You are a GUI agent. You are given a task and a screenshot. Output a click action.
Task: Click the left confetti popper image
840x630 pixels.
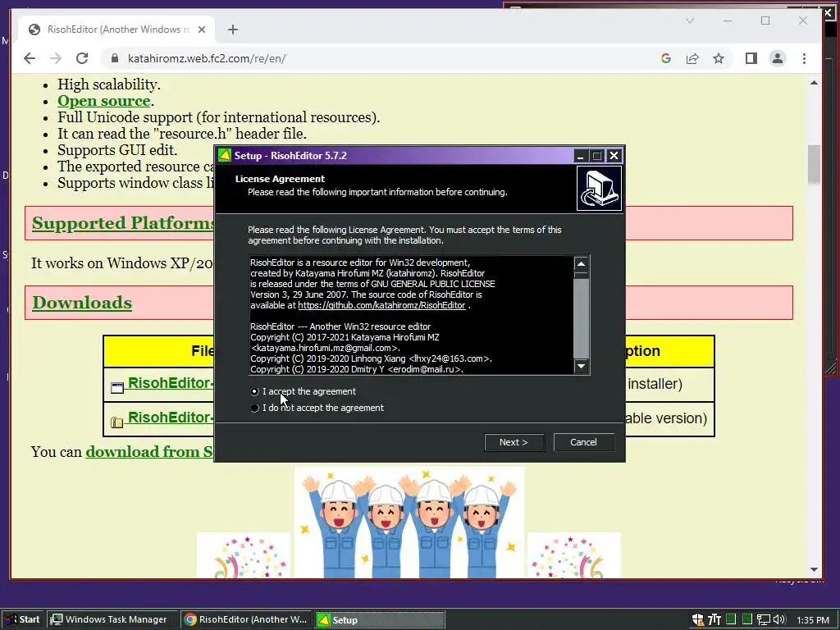coord(244,555)
